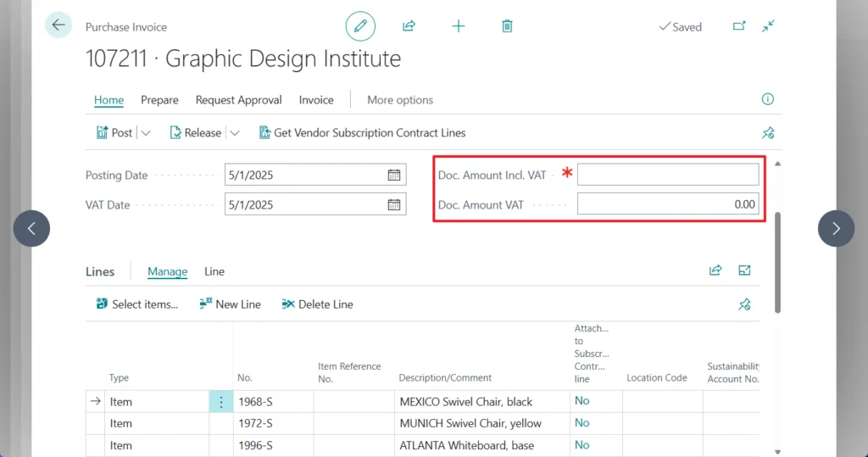This screenshot has height=457, width=868.
Task: Open the Request Approval tab
Action: (x=238, y=100)
